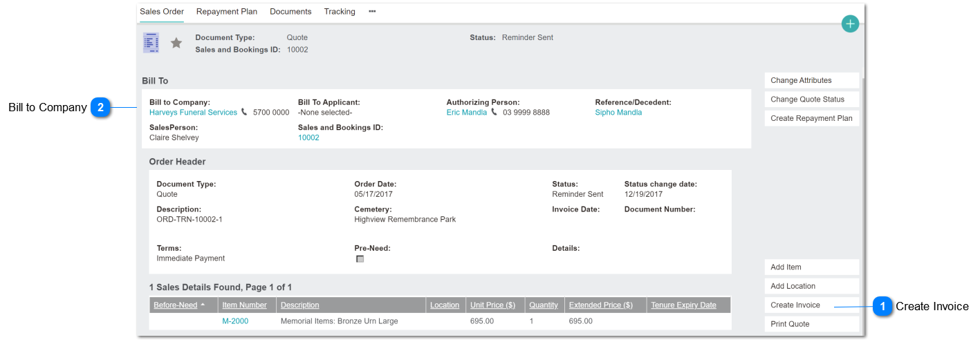Sort by Quantity column header
The width and height of the screenshot is (980, 342).
click(x=544, y=305)
